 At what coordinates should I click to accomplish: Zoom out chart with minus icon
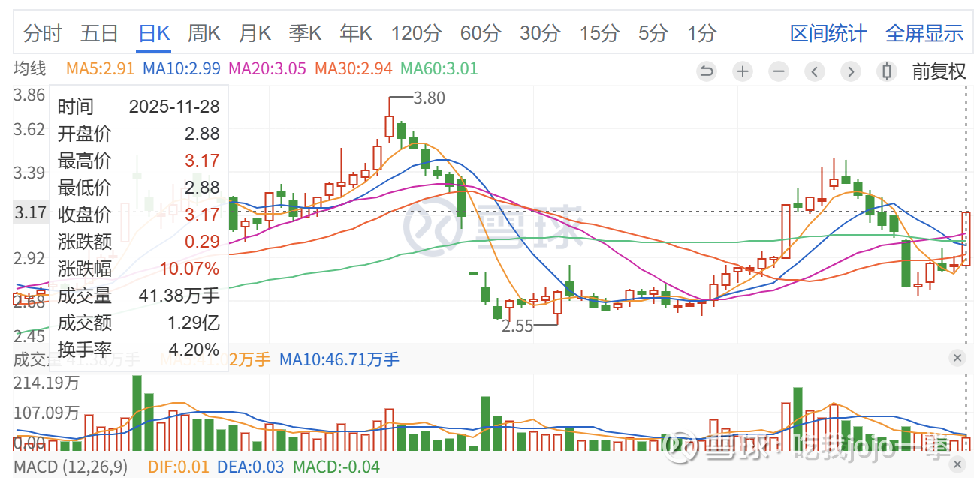pyautogui.click(x=779, y=71)
